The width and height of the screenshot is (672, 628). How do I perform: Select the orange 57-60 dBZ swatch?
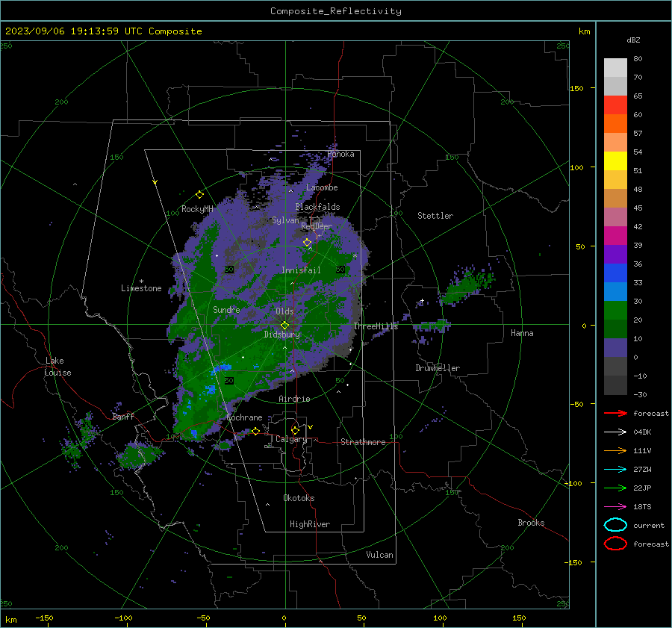(x=615, y=124)
